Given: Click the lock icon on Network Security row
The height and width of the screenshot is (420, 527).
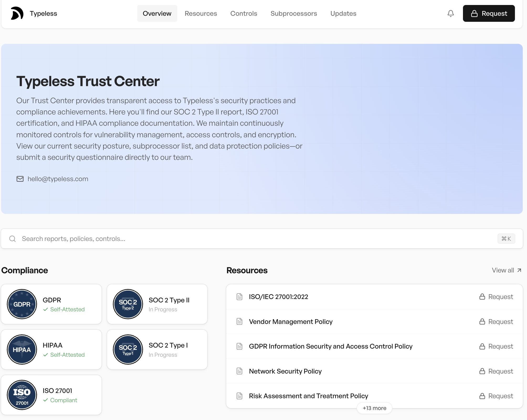Looking at the screenshot, I should (482, 371).
